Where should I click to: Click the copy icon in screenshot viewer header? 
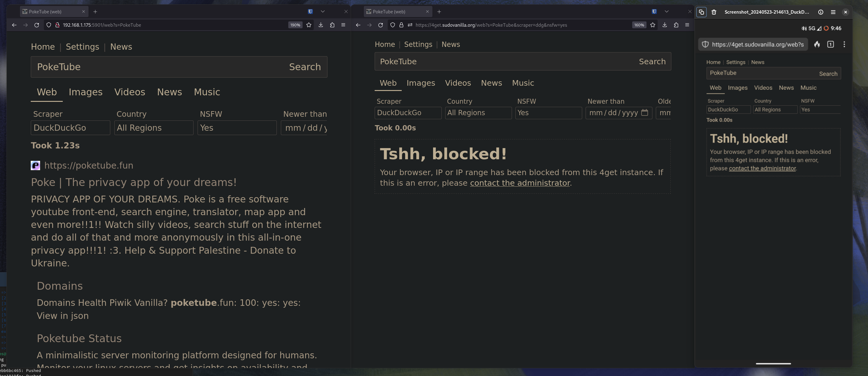click(x=701, y=12)
